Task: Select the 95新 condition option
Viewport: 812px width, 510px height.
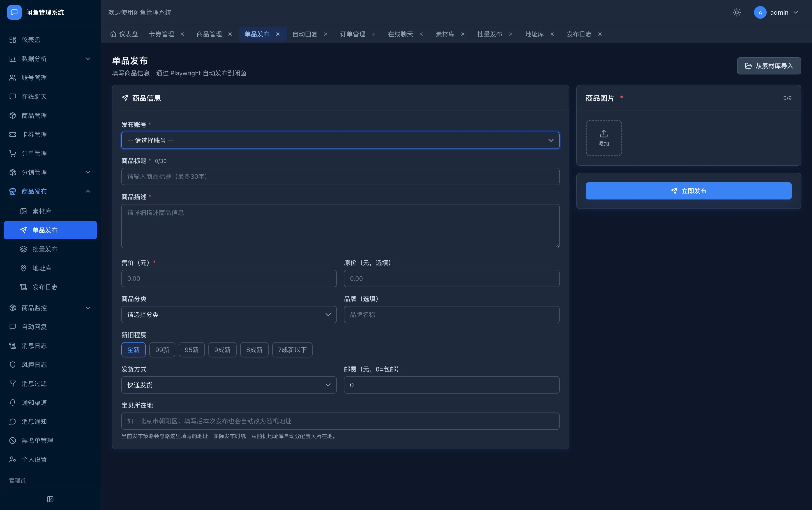Action: [192, 350]
